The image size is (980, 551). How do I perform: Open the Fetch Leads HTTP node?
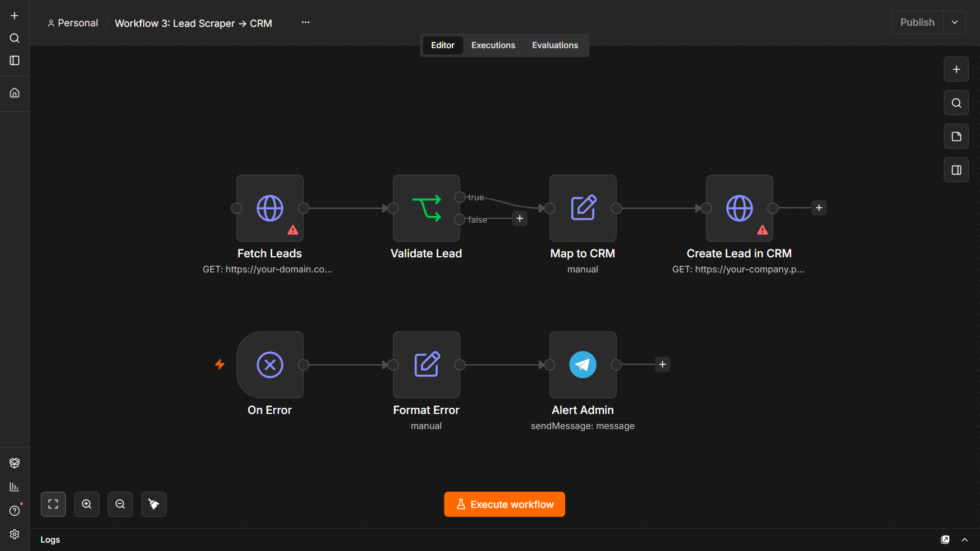[270, 208]
